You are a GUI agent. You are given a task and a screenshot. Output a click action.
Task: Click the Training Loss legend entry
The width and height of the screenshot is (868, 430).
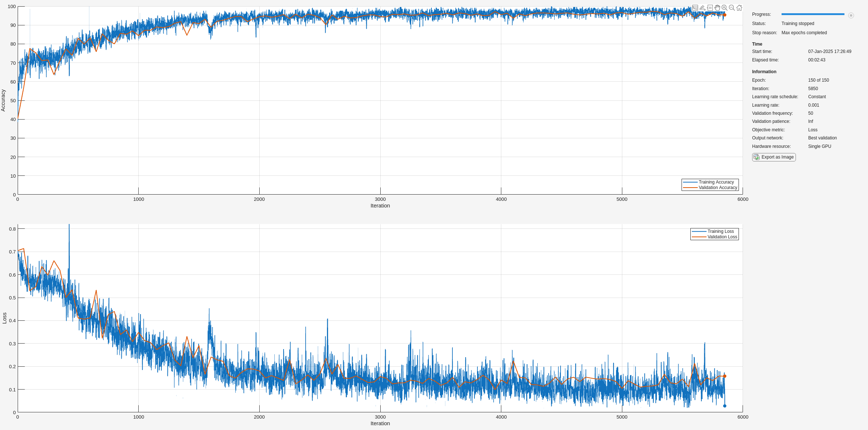[720, 231]
